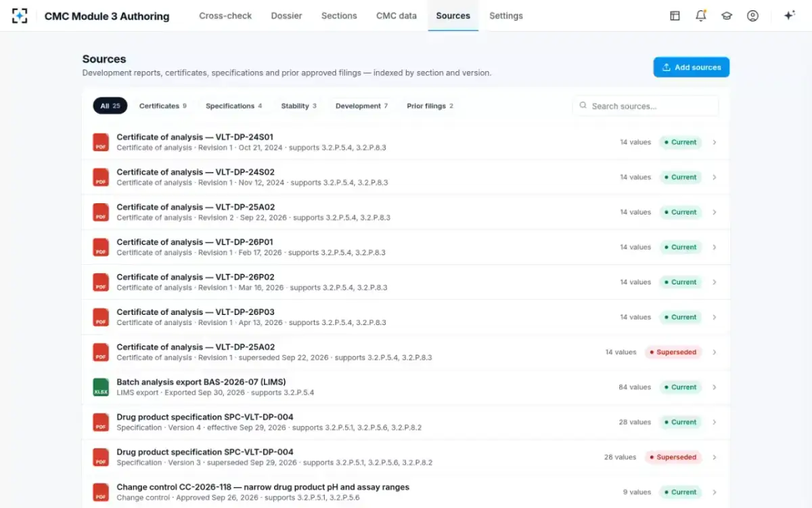Click PDF icon for VLT-DP-26P01 certificate
The width and height of the screenshot is (812, 508).
[101, 247]
